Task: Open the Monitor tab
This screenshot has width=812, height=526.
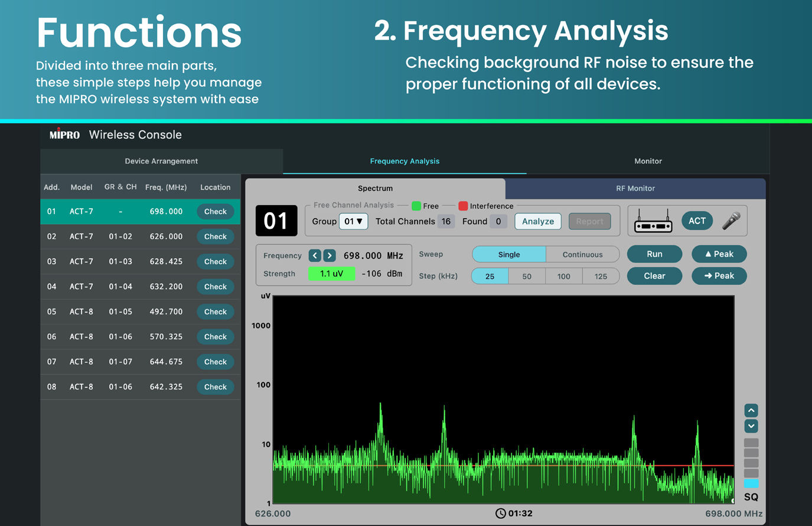Action: pyautogui.click(x=648, y=161)
